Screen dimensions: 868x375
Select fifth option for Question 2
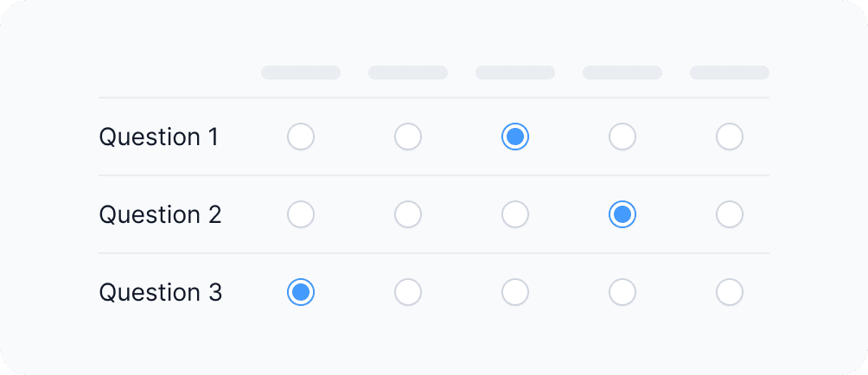click(x=730, y=214)
